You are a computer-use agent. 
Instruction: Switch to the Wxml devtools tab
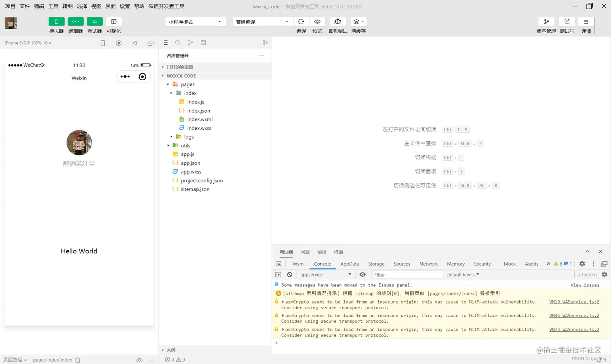[x=299, y=264]
